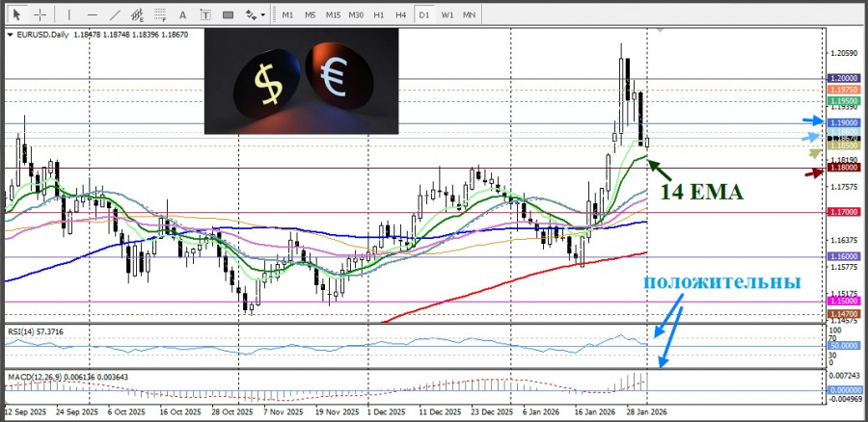Image resolution: width=868 pixels, height=422 pixels.
Task: Select the Fibonacci Retracement tool
Action: (160, 14)
